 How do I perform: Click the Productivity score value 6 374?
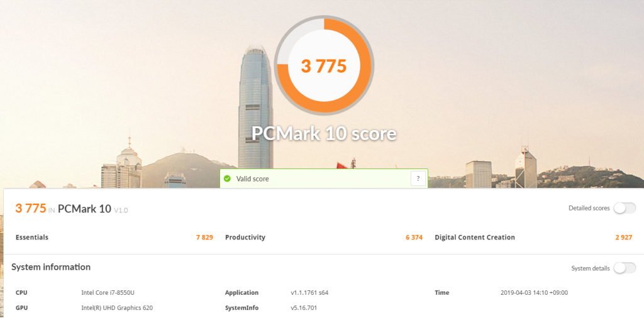click(414, 237)
